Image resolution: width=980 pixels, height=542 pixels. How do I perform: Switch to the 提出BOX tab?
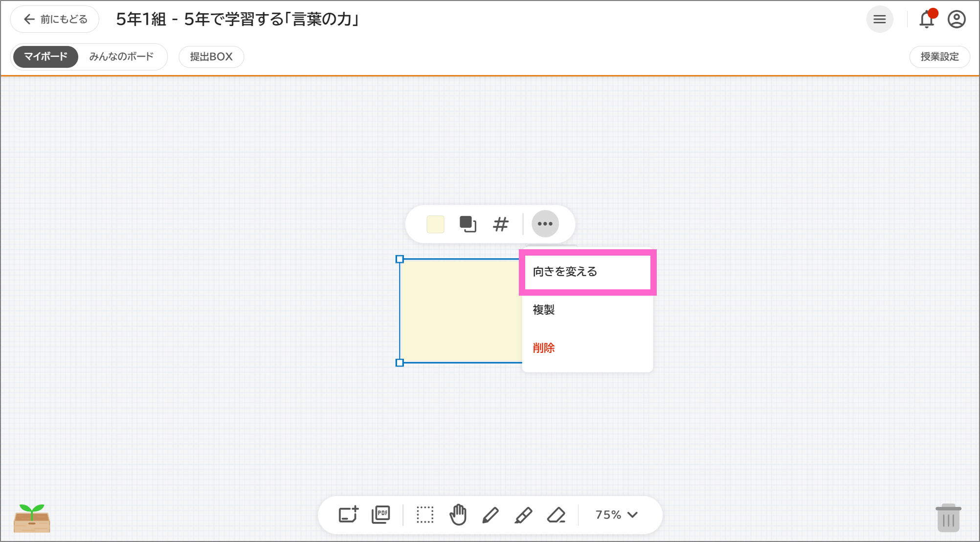[x=211, y=56]
